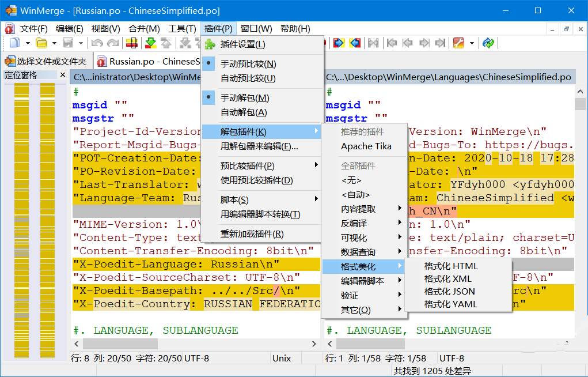Expand the 编辑器脚本 submenu
588x377 pixels.
[x=357, y=282]
